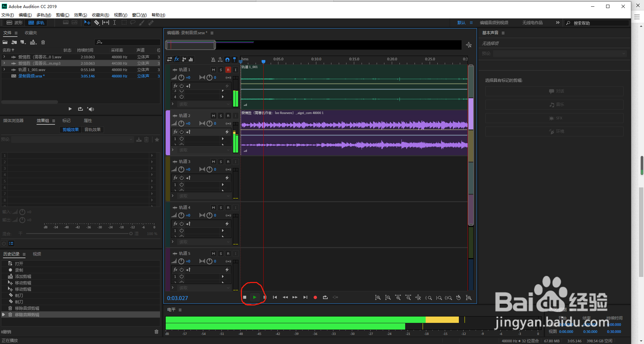Open effect slot 1 arrow on 轨道 3
This screenshot has height=344, width=644.
coord(223,185)
